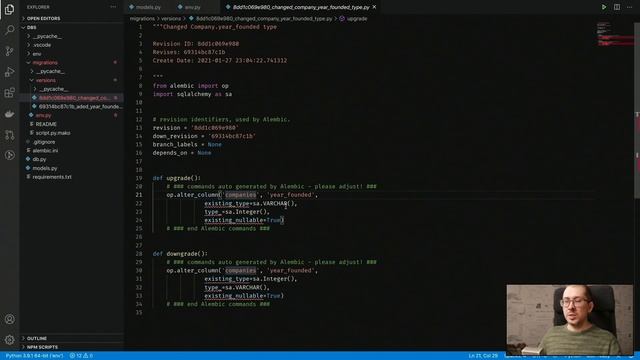Open 69314bc87c1b_aded_year_founde... file
Viewport: 640px width, 360px height.
80,107
